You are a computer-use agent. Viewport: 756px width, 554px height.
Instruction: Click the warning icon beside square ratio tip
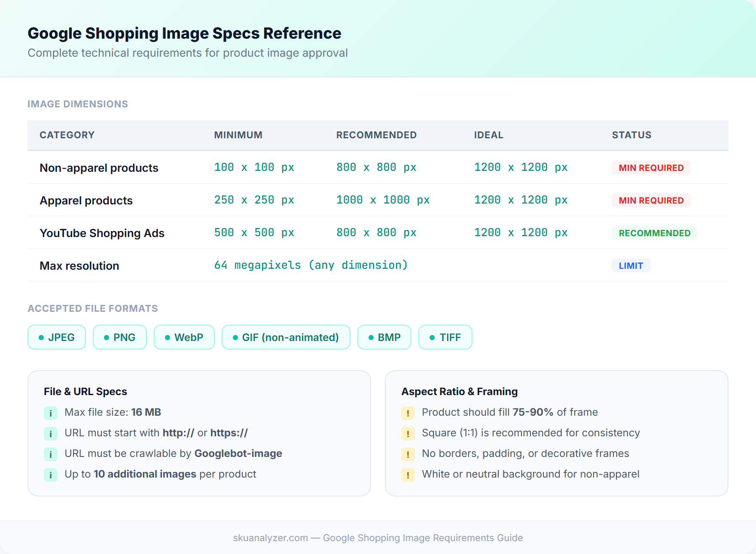coord(408,433)
